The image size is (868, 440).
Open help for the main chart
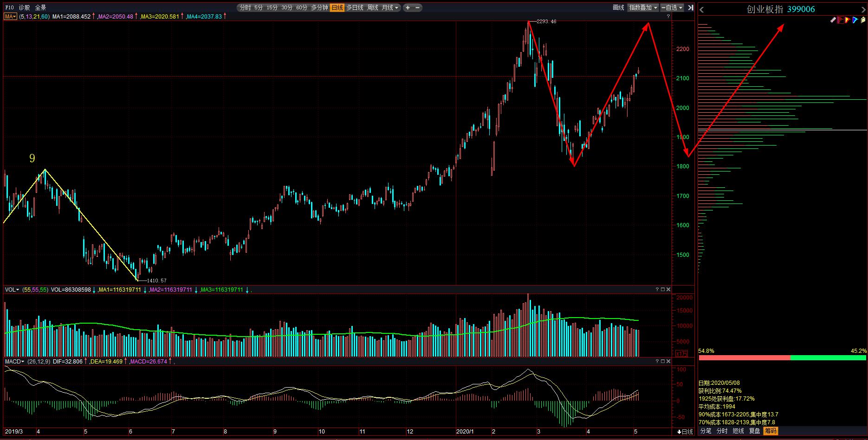(668, 16)
